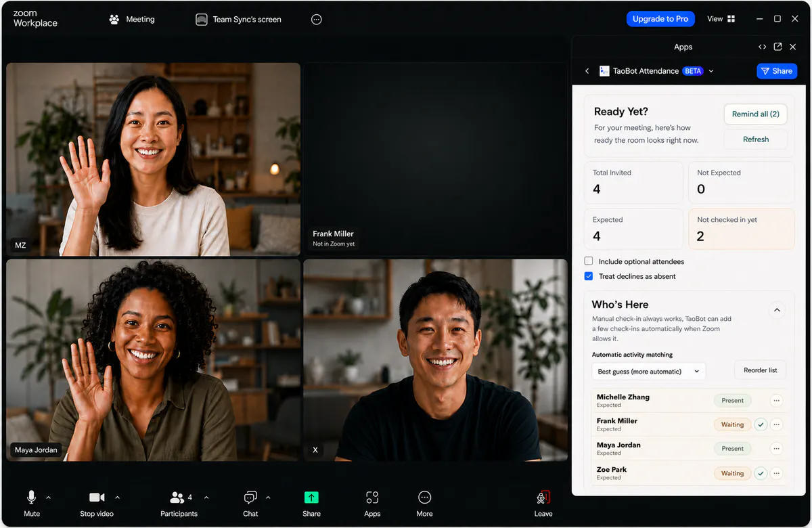Go back from TaoBot Attendance
Image resolution: width=812 pixels, height=528 pixels.
[587, 71]
